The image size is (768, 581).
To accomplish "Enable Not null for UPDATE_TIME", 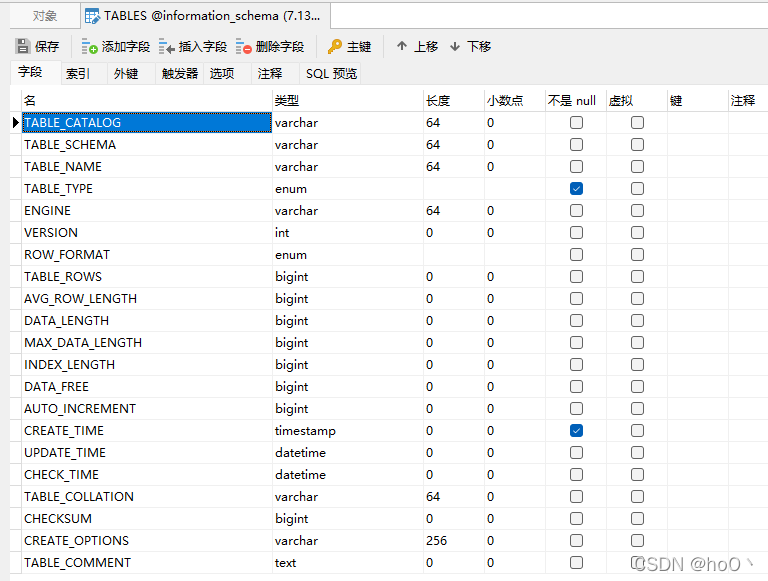I will (x=576, y=453).
